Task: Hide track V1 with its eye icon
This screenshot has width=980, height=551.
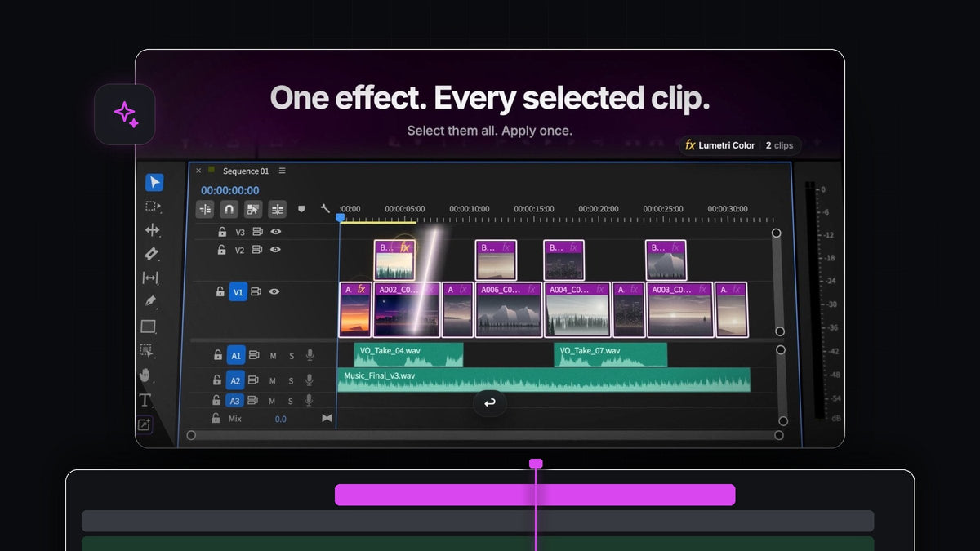Action: (274, 291)
